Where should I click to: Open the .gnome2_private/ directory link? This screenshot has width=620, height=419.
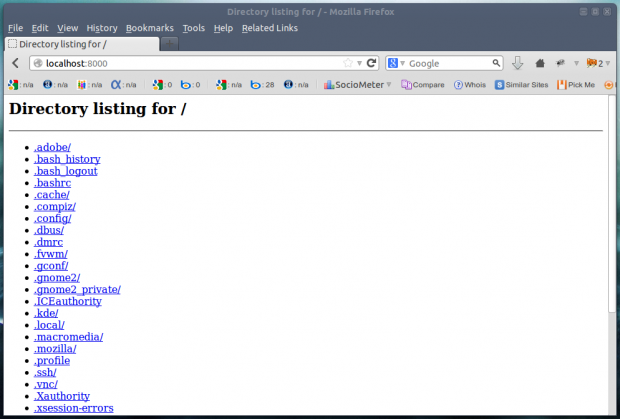point(78,289)
